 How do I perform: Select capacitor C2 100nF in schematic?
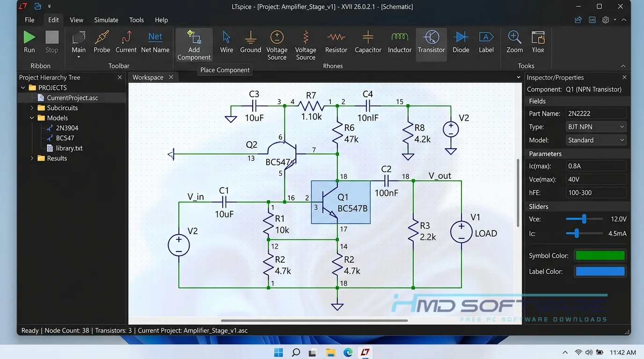tap(387, 181)
